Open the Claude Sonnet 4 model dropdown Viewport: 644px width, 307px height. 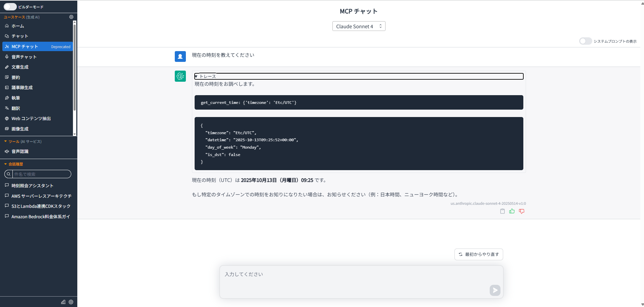click(359, 26)
